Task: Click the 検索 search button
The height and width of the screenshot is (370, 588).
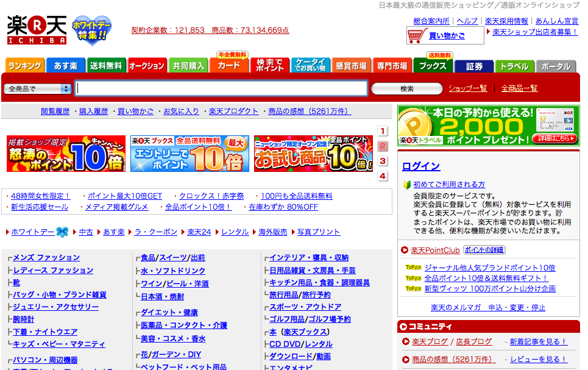Action: [407, 89]
